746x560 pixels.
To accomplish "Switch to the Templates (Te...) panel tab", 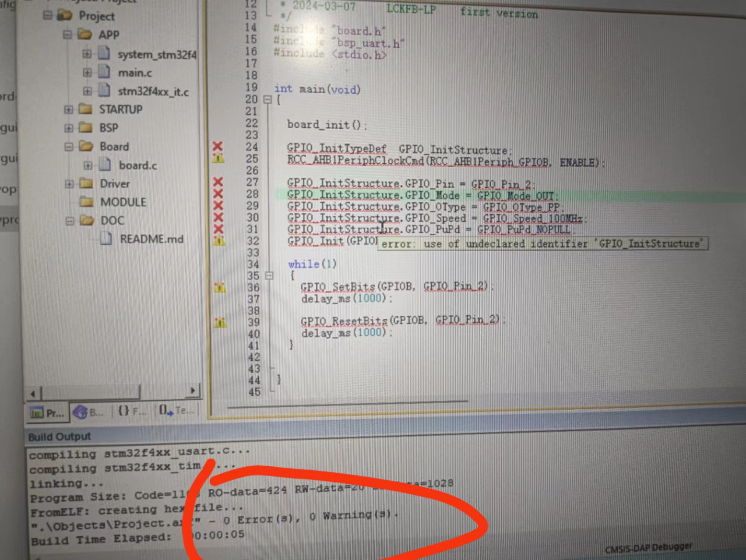I will [176, 411].
